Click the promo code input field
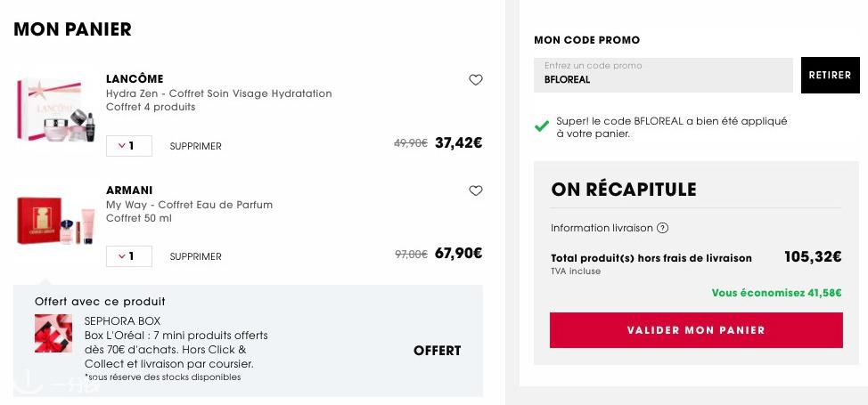The image size is (868, 405). [663, 76]
